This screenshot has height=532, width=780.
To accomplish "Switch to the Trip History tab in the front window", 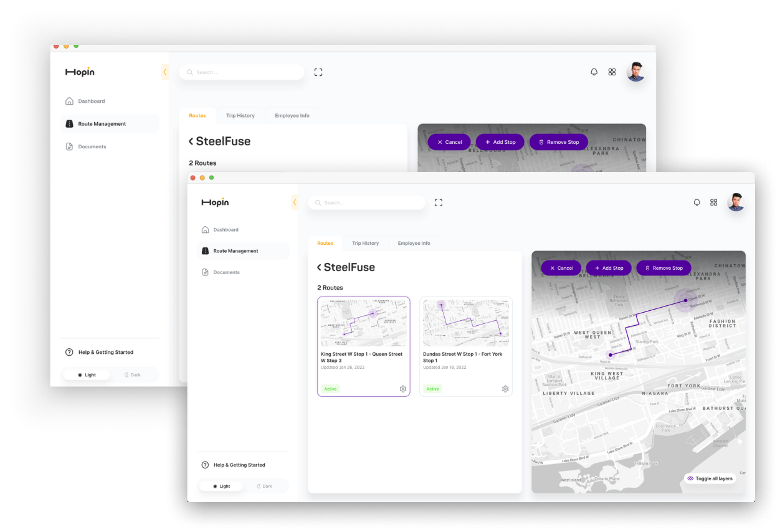I will pyautogui.click(x=365, y=244).
